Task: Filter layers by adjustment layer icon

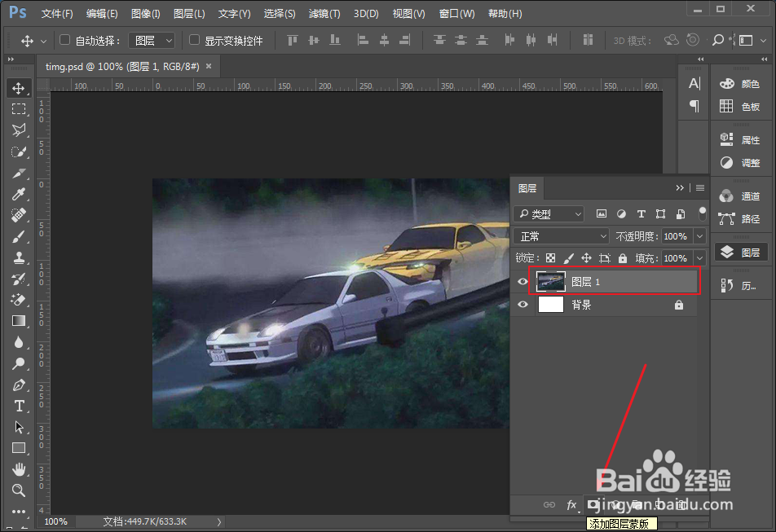Action: (x=621, y=214)
